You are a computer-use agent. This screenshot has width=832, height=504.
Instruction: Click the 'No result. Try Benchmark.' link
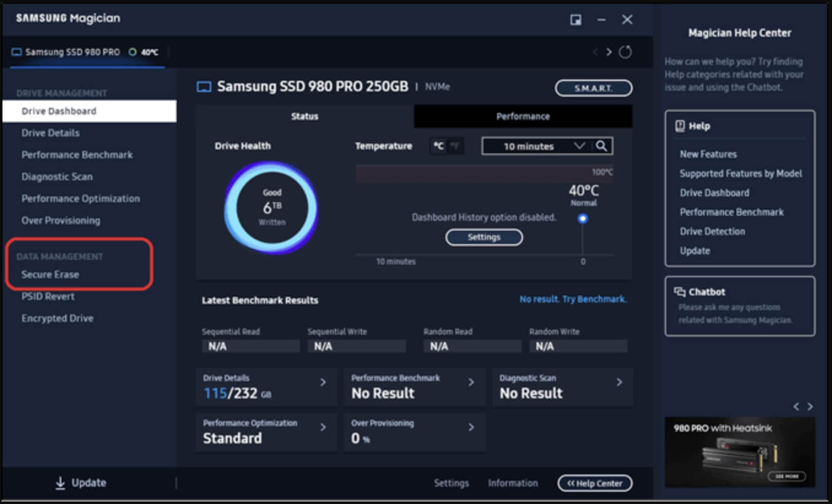pos(573,299)
